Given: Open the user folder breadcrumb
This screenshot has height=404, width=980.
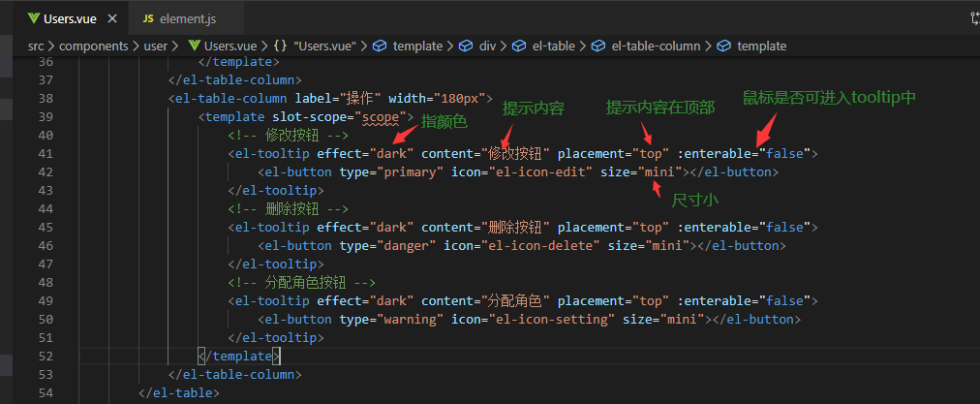Looking at the screenshot, I should [156, 46].
